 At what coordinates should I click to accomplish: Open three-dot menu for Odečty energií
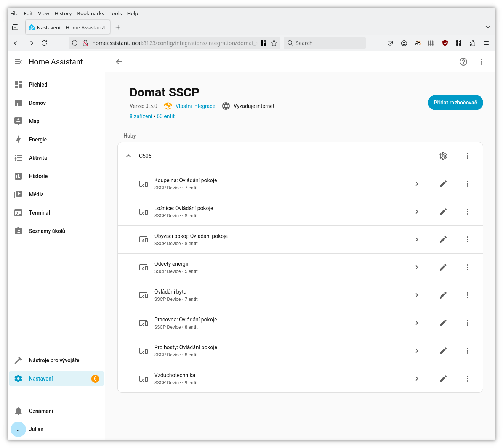(468, 267)
